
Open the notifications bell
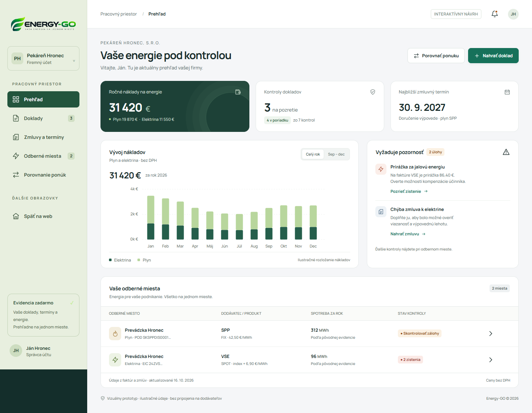[495, 14]
